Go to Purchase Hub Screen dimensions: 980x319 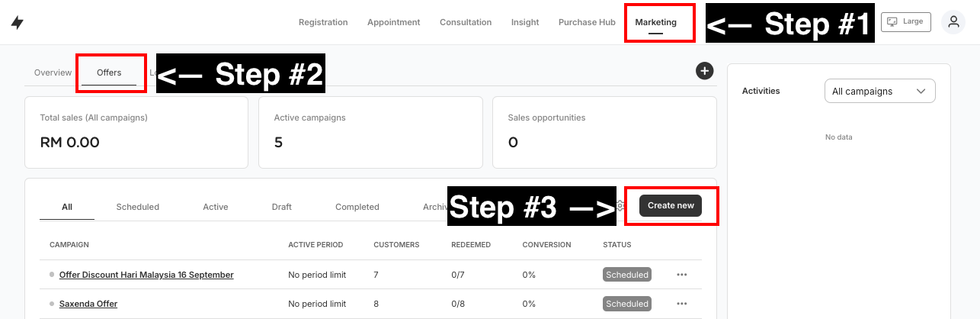click(586, 22)
